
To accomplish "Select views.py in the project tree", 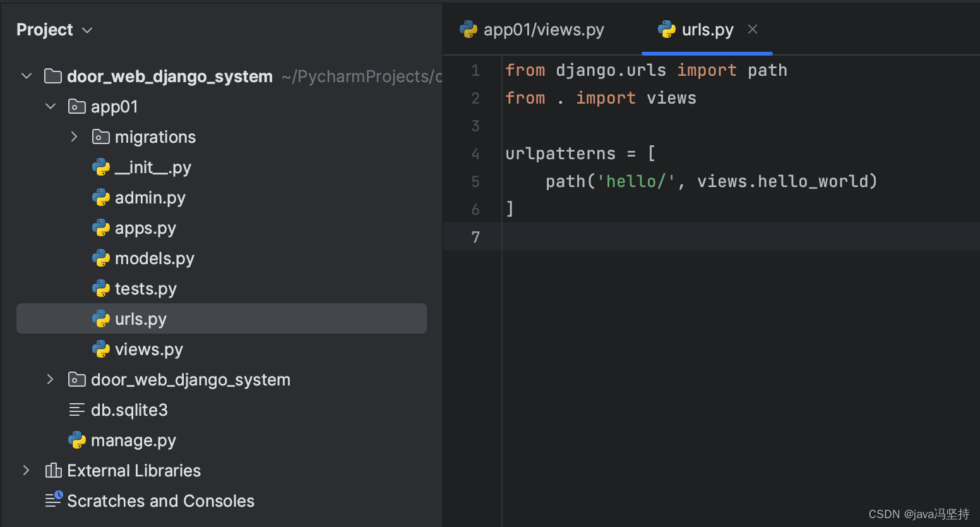I will coord(149,349).
